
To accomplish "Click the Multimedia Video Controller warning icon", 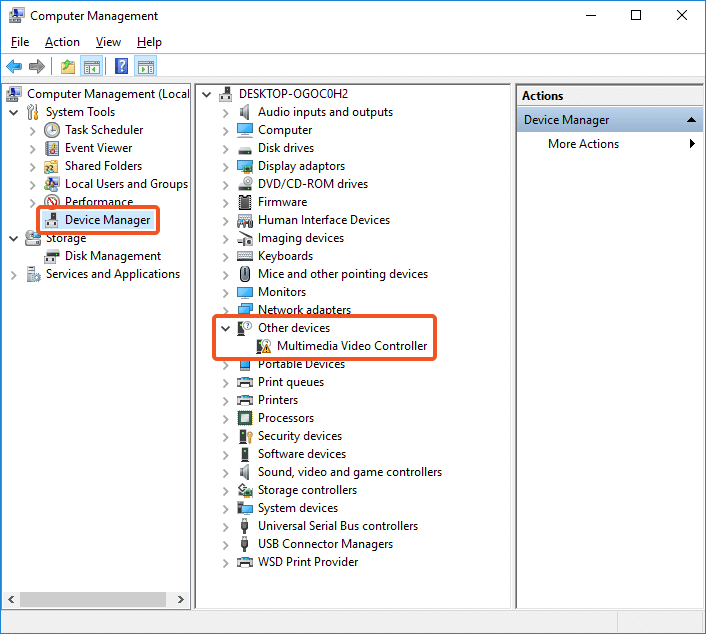I will tap(264, 346).
